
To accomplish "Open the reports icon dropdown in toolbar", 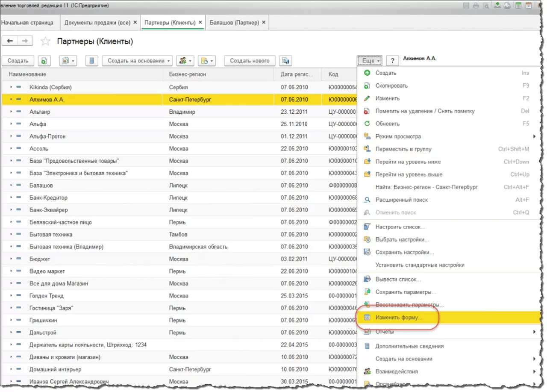I will tap(68, 61).
